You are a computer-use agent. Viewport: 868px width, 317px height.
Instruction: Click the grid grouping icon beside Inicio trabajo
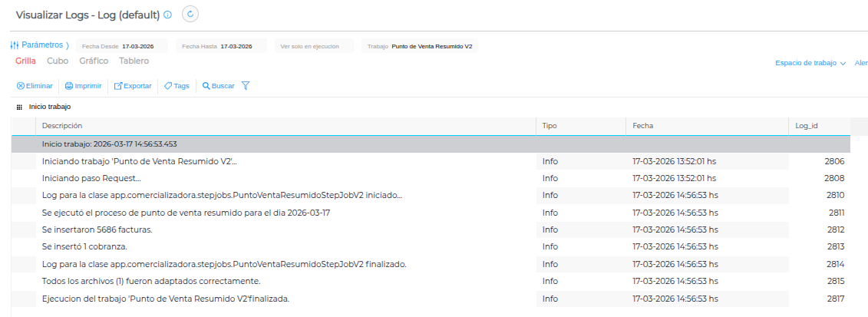[19, 107]
